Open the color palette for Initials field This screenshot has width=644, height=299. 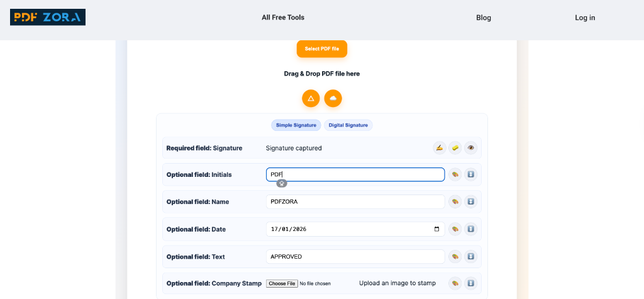[x=455, y=174]
